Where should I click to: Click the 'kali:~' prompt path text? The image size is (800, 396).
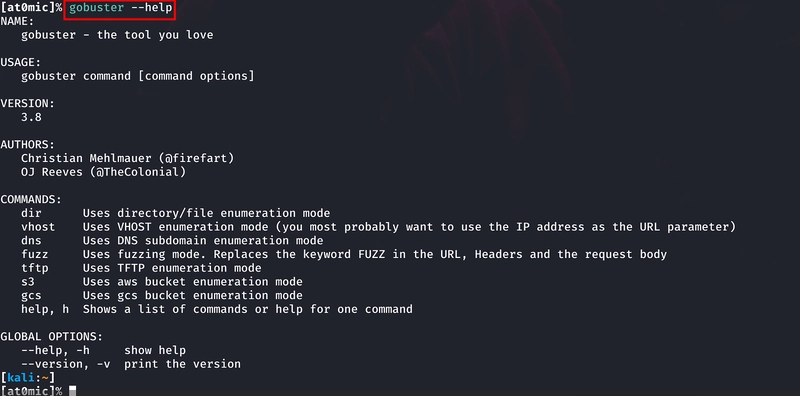[x=28, y=378]
